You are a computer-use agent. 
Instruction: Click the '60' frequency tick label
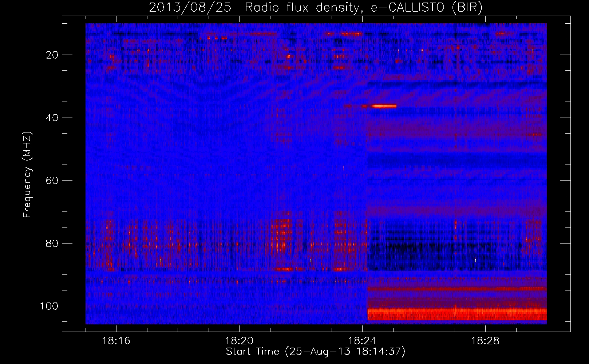tap(52, 181)
